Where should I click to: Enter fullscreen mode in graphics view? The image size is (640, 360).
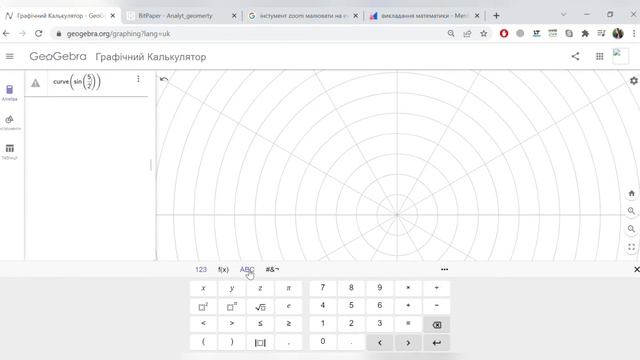point(631,247)
